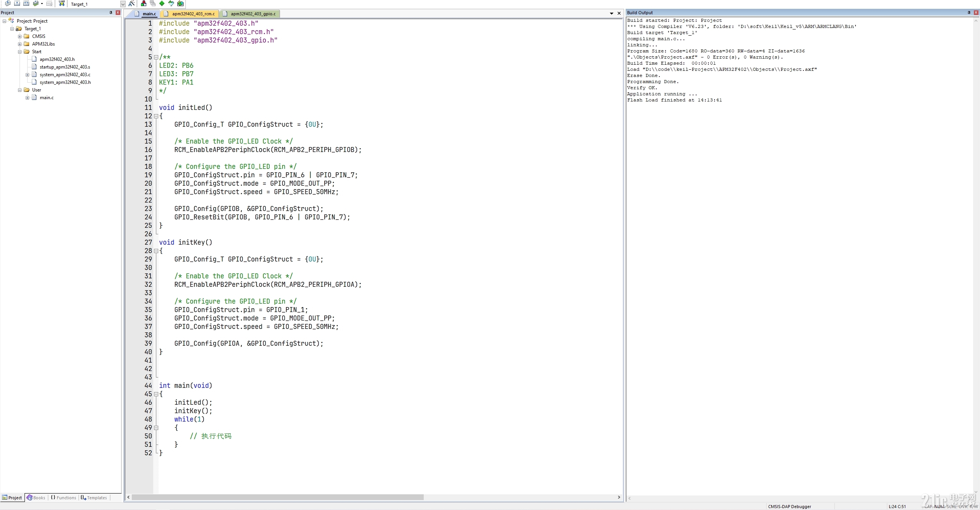Open Manage Project Items icon
The width and height of the screenshot is (980, 510).
pyautogui.click(x=144, y=3)
